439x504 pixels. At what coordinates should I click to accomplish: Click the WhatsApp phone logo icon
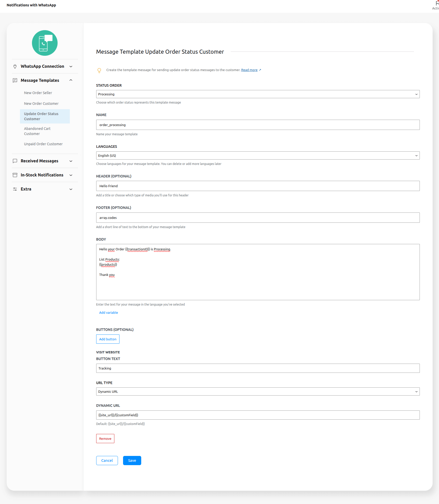coord(45,43)
